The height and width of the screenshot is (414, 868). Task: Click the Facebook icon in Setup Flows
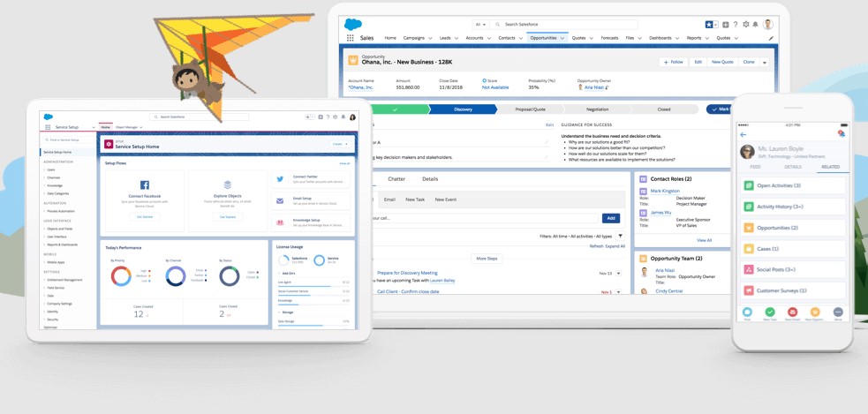click(145, 184)
